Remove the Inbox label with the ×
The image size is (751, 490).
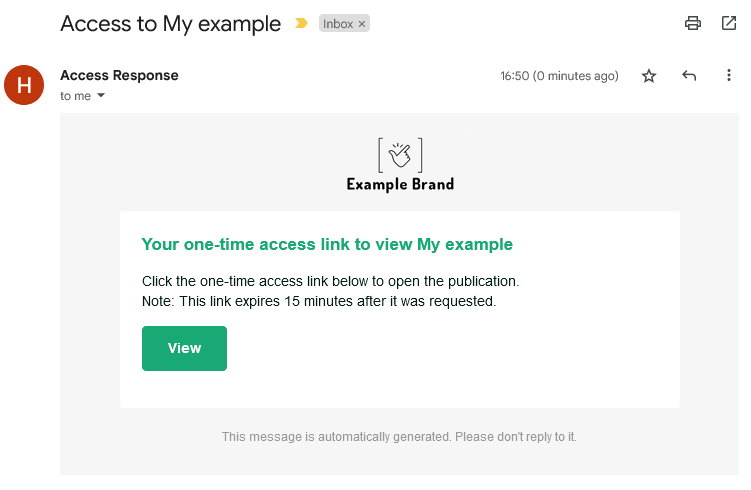(362, 24)
